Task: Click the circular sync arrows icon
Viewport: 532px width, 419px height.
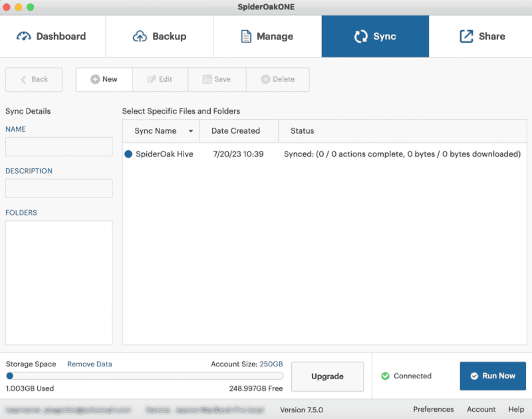Action: pos(361,37)
